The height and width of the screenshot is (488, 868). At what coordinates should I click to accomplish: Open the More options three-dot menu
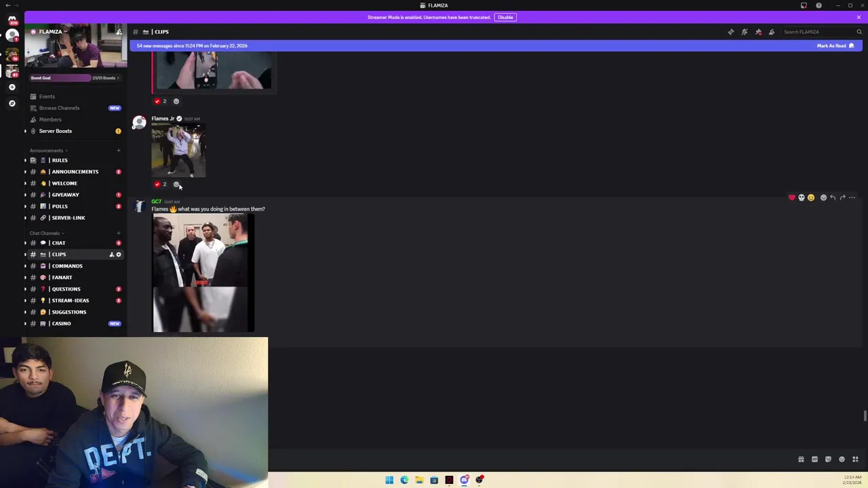pyautogui.click(x=852, y=197)
